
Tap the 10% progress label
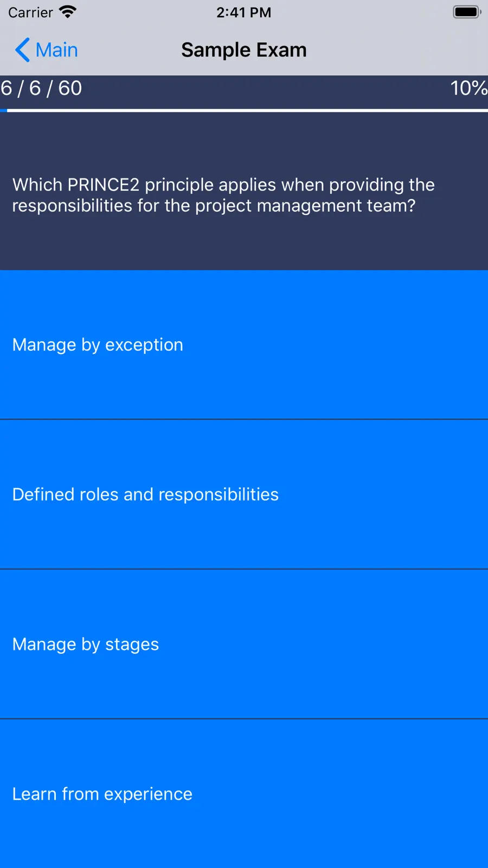pyautogui.click(x=468, y=88)
